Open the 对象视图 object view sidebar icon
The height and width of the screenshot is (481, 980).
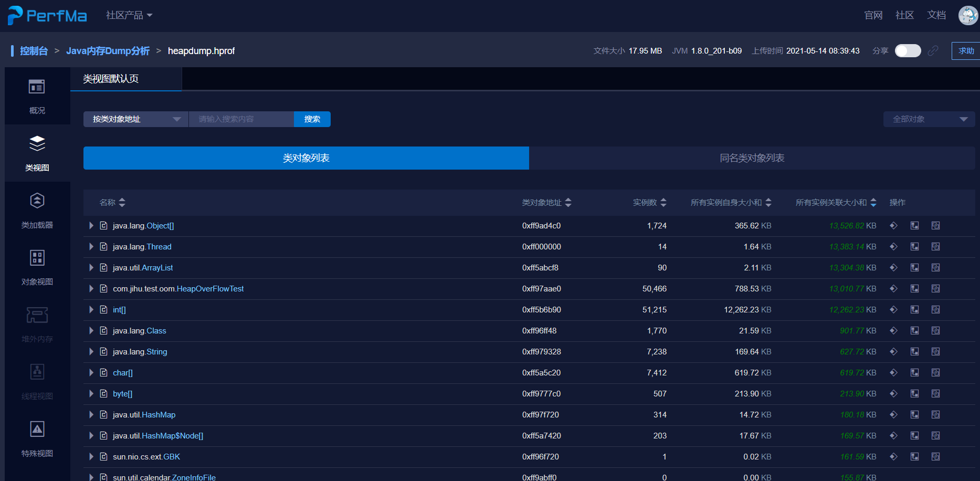coord(37,258)
